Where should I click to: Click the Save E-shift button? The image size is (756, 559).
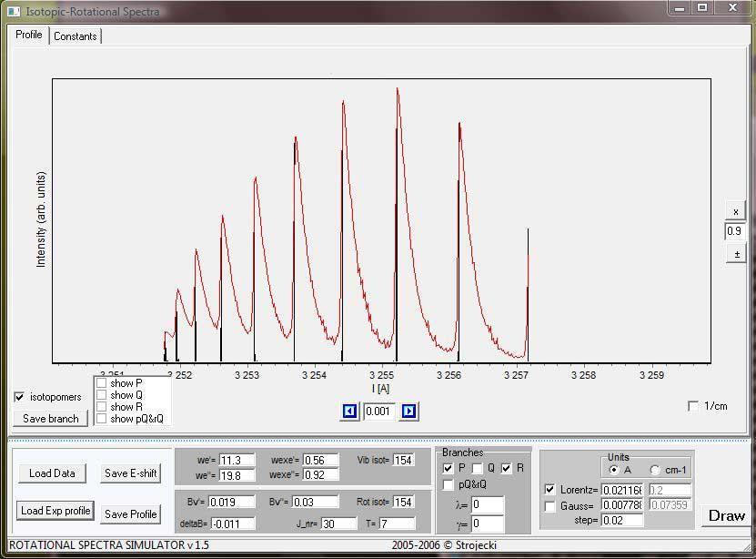pyautogui.click(x=131, y=473)
